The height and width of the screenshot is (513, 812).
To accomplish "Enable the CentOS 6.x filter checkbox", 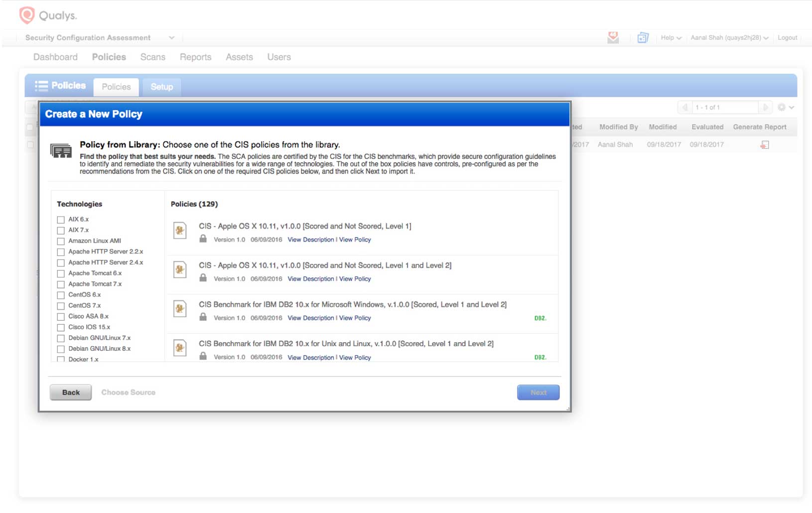I will point(61,295).
